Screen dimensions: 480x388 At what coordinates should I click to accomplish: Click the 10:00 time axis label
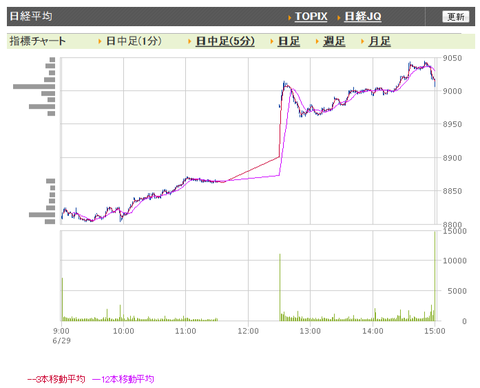pyautogui.click(x=123, y=331)
